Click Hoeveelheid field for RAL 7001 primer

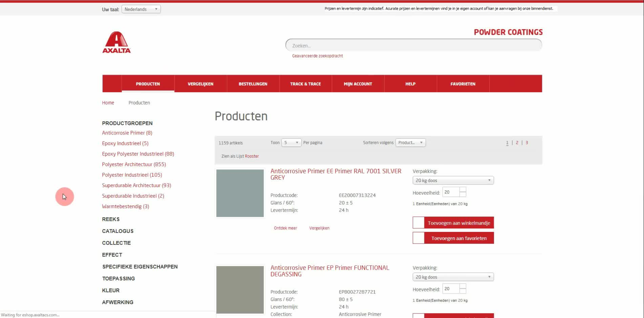pyautogui.click(x=451, y=192)
